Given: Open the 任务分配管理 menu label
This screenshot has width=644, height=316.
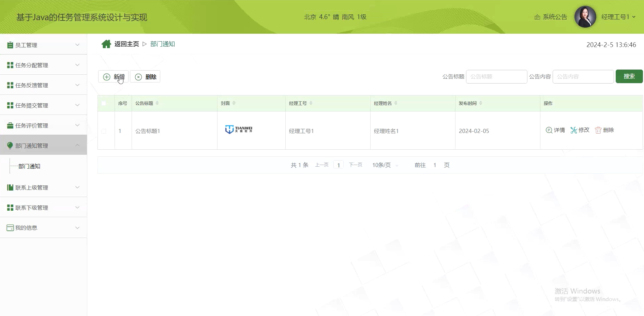Looking at the screenshot, I should (x=32, y=65).
